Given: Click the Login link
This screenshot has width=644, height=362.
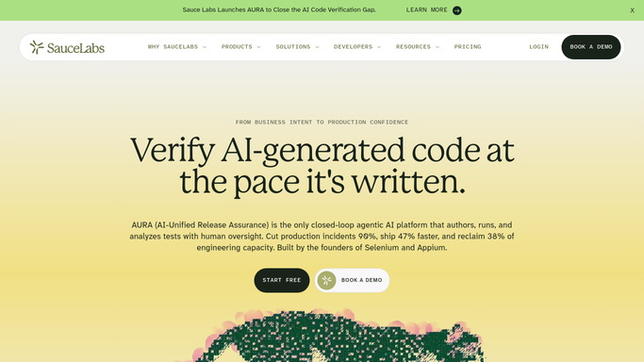Looking at the screenshot, I should tap(538, 47).
